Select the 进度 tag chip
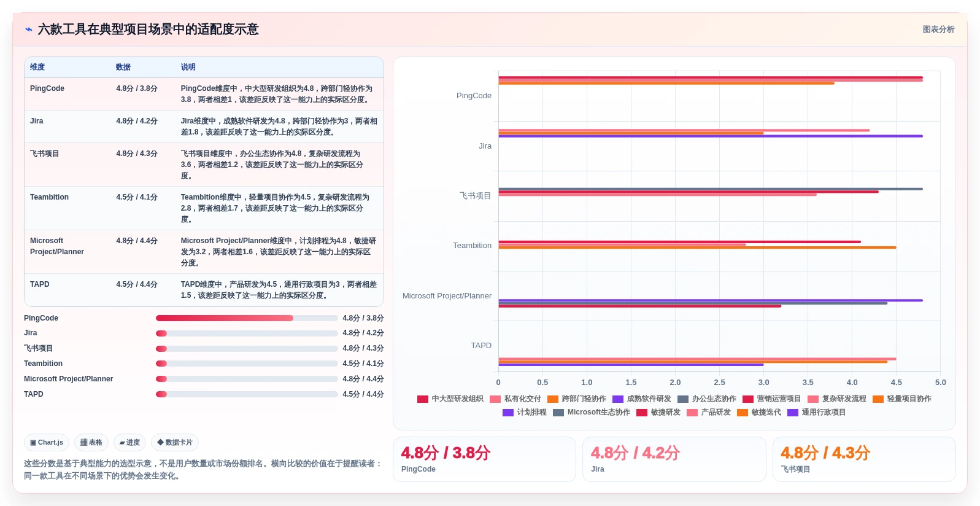This screenshot has width=980, height=506. [129, 442]
